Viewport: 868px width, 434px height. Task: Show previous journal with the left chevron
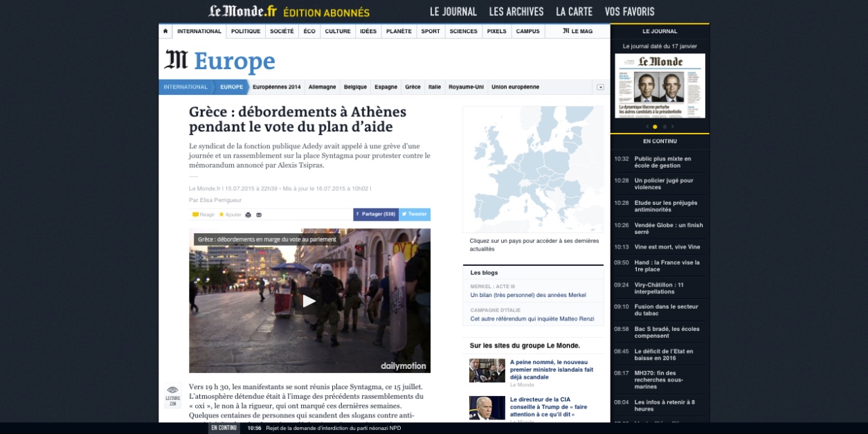click(x=647, y=127)
